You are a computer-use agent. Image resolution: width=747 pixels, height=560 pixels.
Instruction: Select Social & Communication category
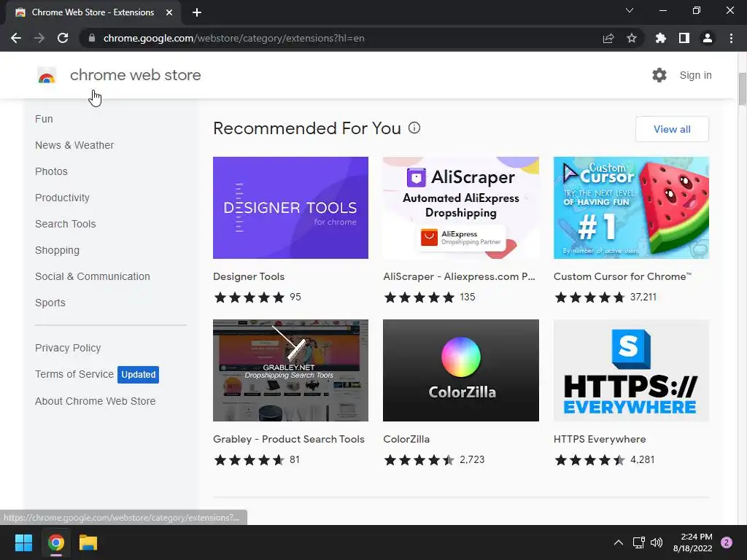(93, 276)
